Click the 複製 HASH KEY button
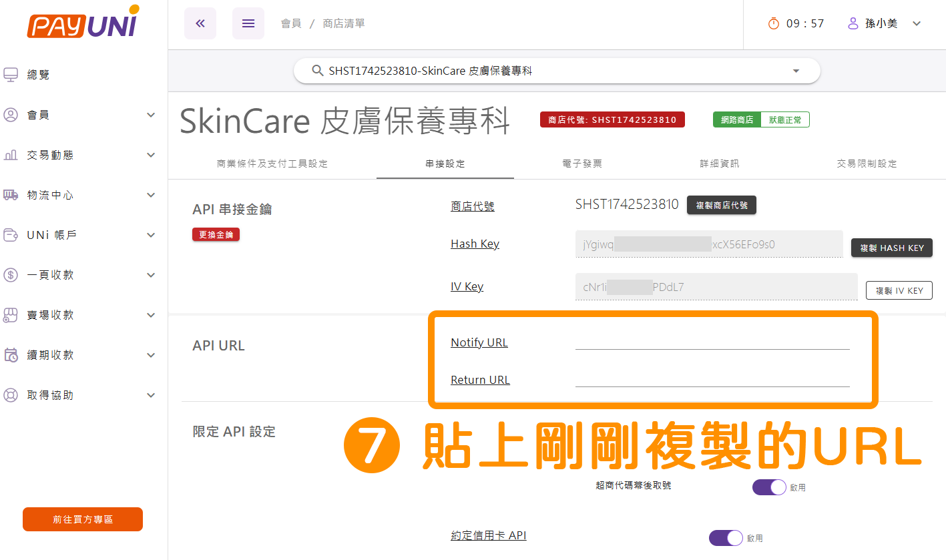This screenshot has height=560, width=946. 892,248
